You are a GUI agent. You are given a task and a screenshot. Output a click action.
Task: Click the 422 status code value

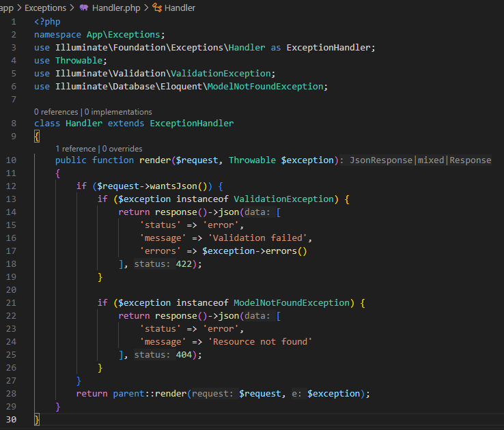click(182, 263)
